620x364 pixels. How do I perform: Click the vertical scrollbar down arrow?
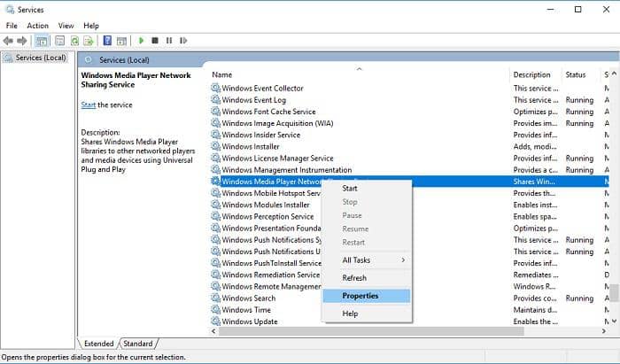click(x=614, y=321)
